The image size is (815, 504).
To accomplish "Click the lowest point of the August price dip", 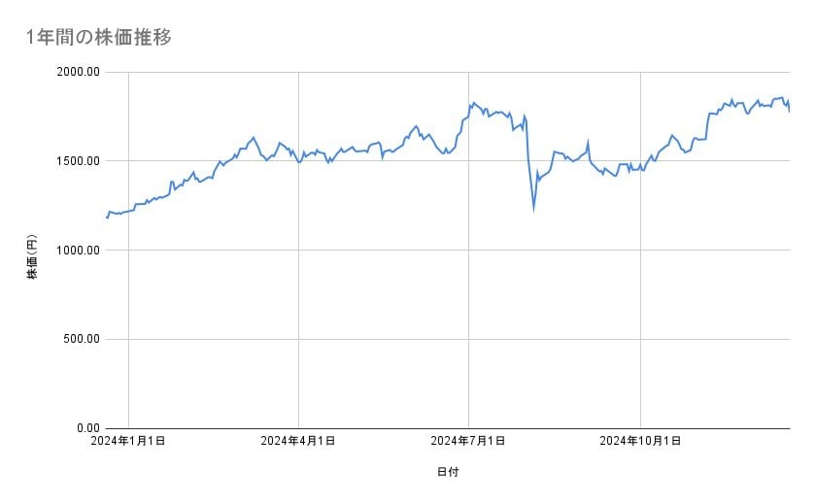I will coord(533,208).
